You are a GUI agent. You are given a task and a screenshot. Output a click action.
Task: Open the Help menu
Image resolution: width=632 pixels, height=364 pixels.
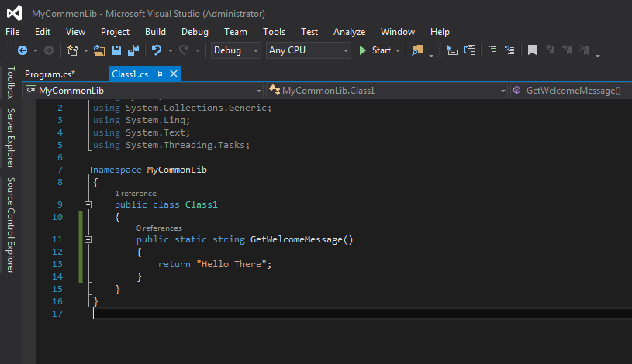tap(440, 32)
